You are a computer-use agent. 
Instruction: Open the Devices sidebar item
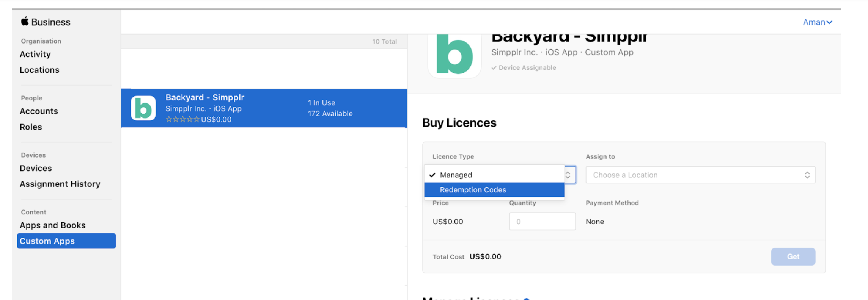(x=36, y=168)
